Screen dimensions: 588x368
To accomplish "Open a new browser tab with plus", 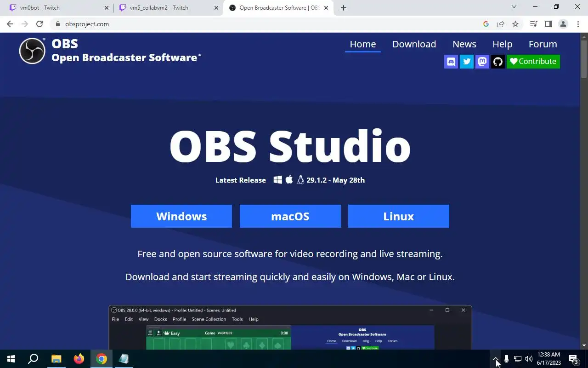I will click(x=344, y=8).
